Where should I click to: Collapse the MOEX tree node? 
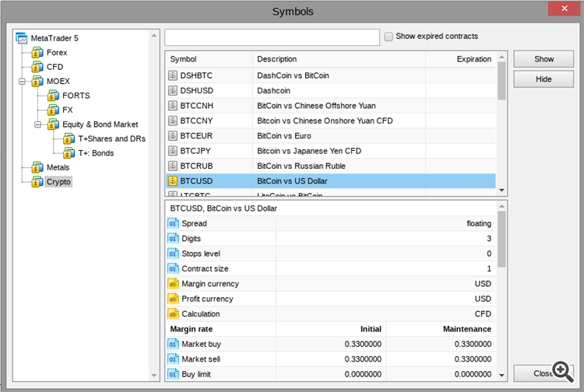[22, 82]
